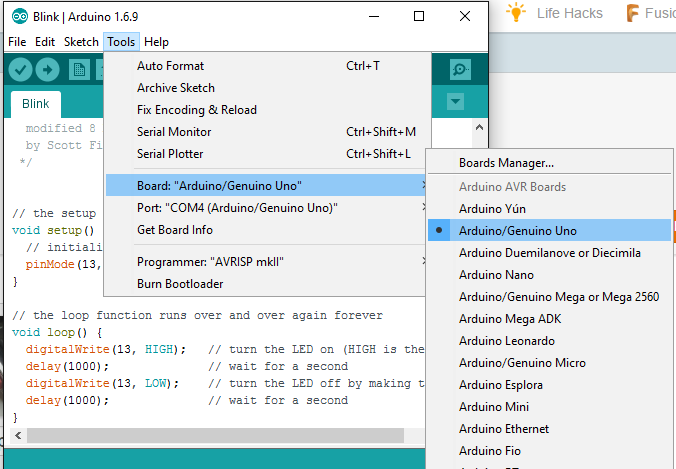The height and width of the screenshot is (469, 676).
Task: Select Arduino Fio board
Action: point(550,450)
